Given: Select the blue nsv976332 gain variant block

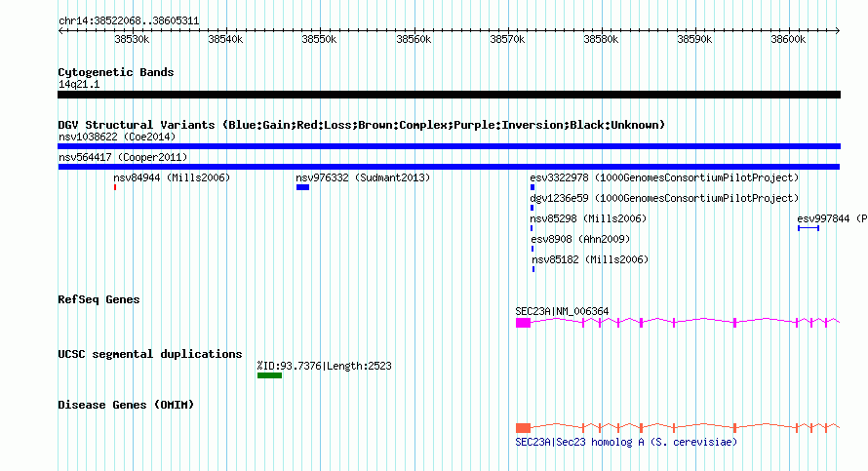Looking at the screenshot, I should 302,187.
